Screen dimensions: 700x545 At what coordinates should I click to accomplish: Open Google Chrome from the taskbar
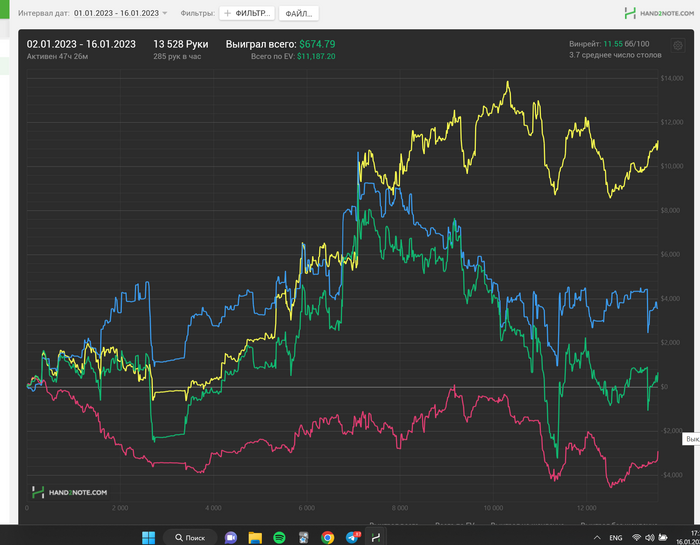point(328,537)
